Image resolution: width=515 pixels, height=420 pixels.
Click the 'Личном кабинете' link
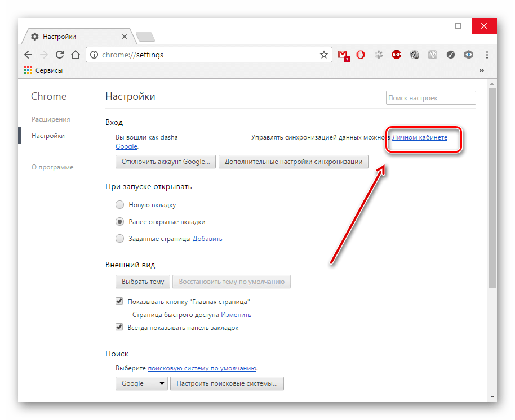click(420, 137)
